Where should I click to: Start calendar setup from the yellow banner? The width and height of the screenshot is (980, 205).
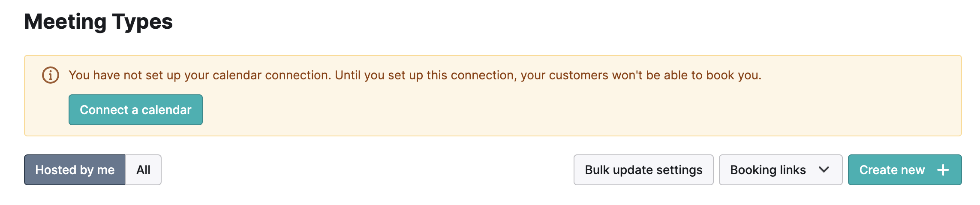pos(135,110)
